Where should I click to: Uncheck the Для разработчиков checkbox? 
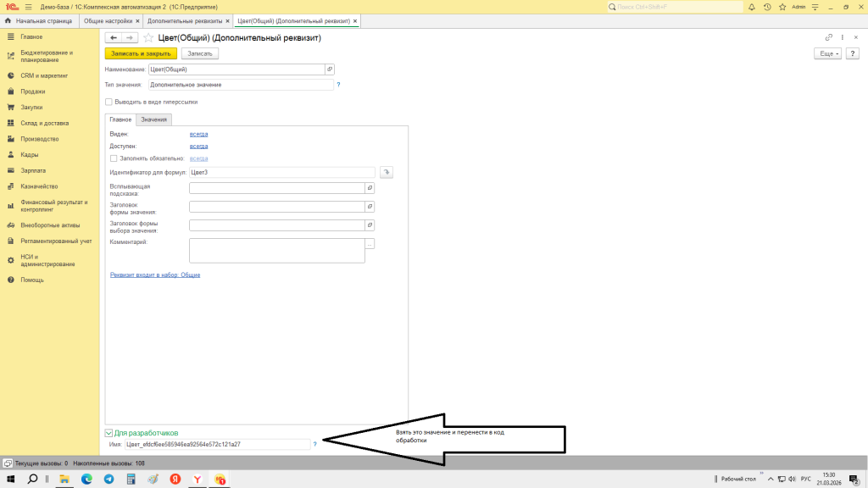(x=109, y=433)
